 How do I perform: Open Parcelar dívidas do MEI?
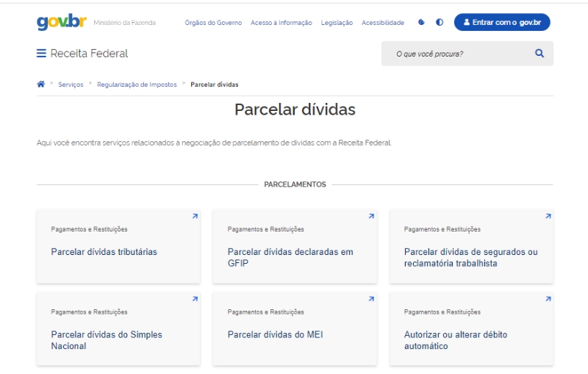[275, 334]
